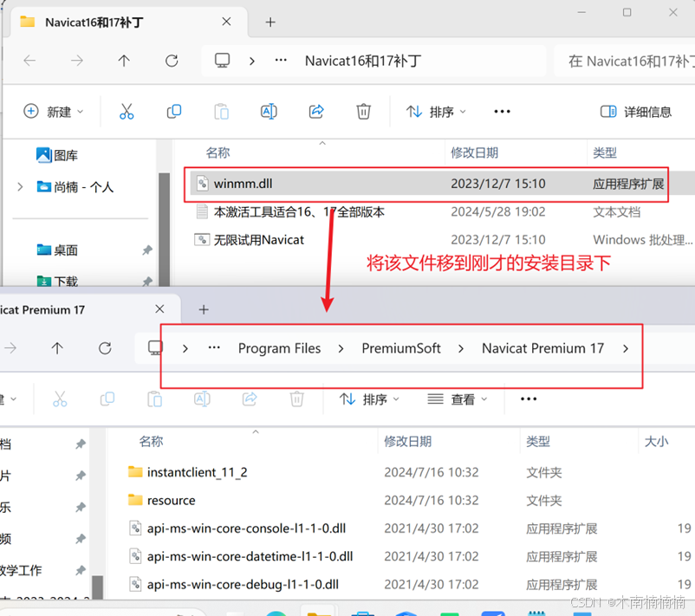Viewport: 695px width, 616px height.
Task: Expand hidden path ellipsis in upper address bar
Action: click(x=281, y=61)
